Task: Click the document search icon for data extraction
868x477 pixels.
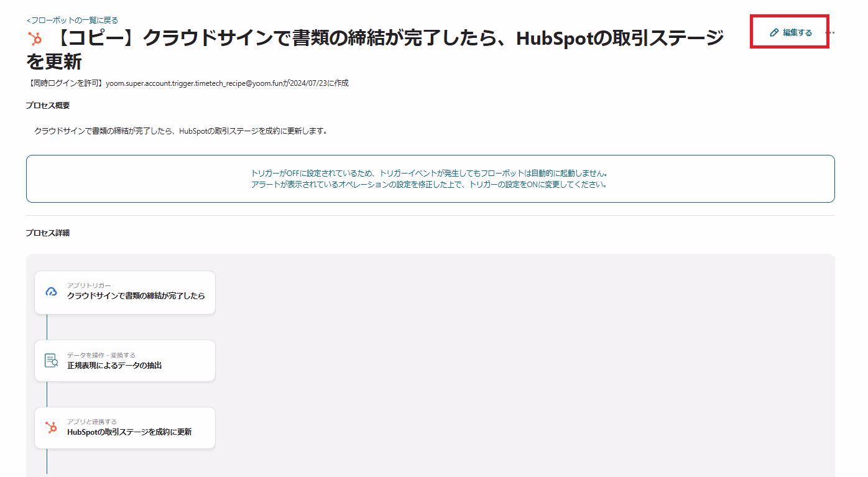Action: (x=51, y=361)
